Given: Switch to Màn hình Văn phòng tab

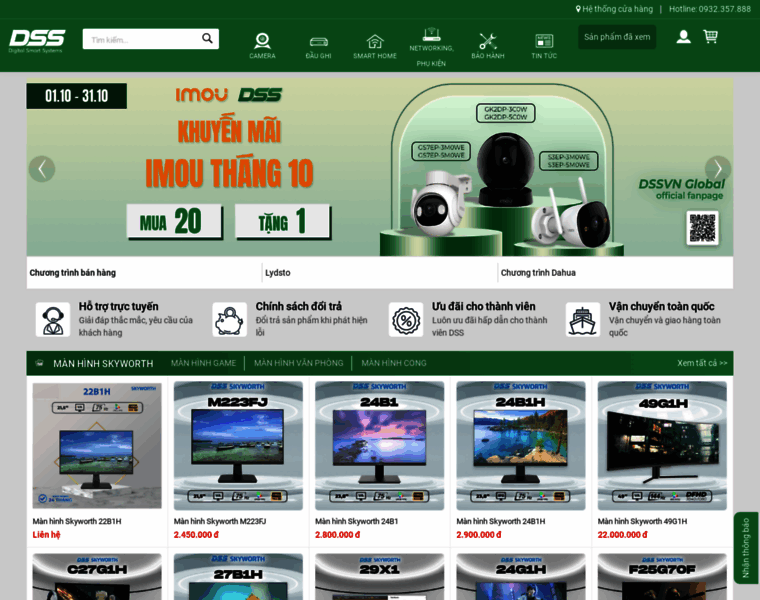Looking at the screenshot, I should click(x=298, y=363).
